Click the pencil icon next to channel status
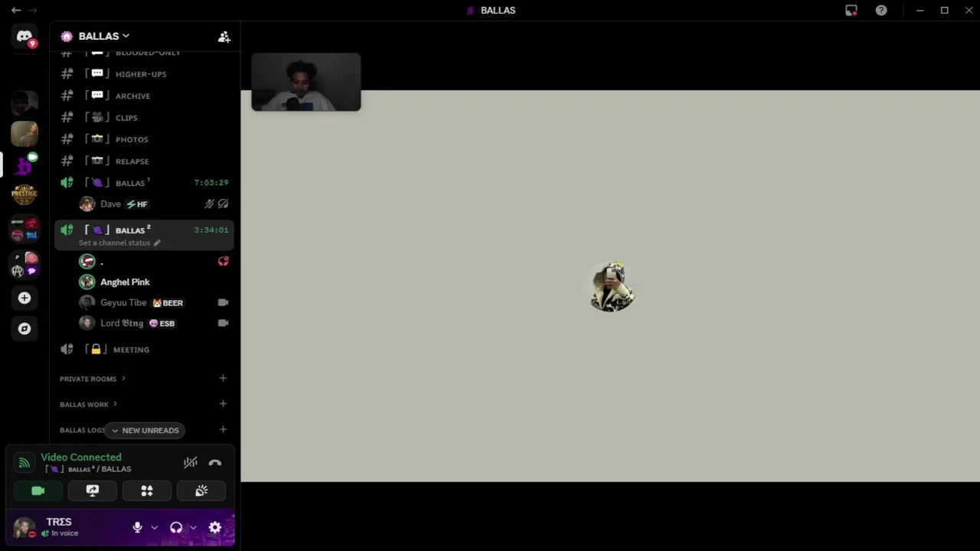The height and width of the screenshot is (551, 980). [157, 243]
